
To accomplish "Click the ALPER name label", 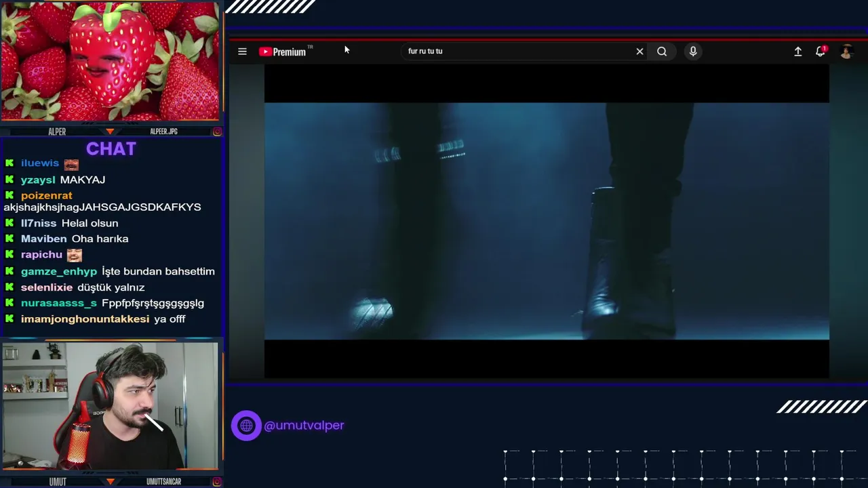I will click(57, 131).
